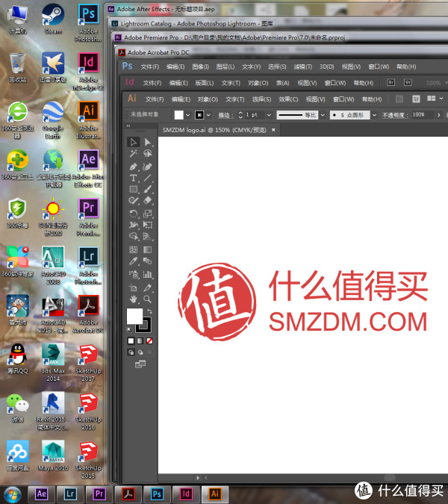
Task: Expand opacity options arrow
Action: pos(439,115)
